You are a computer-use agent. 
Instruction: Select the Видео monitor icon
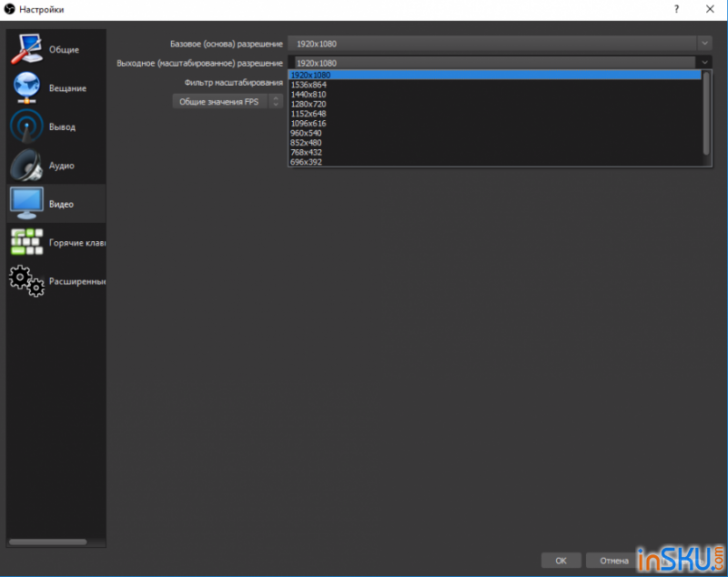26,203
